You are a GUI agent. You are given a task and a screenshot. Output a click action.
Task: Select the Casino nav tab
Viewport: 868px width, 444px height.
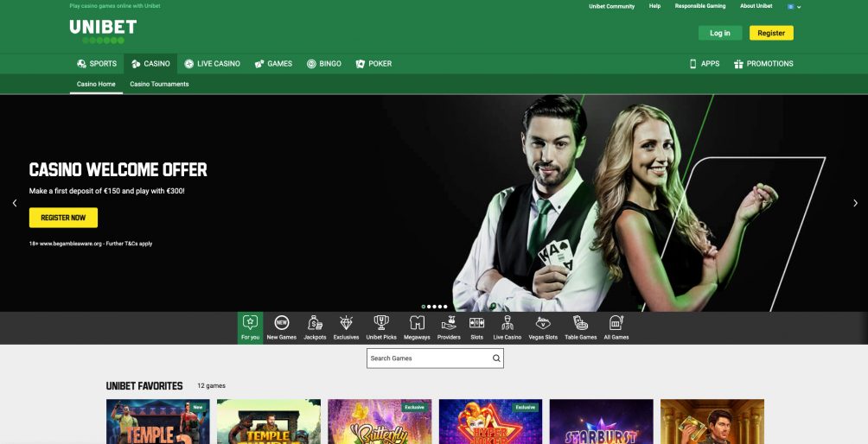pos(150,64)
